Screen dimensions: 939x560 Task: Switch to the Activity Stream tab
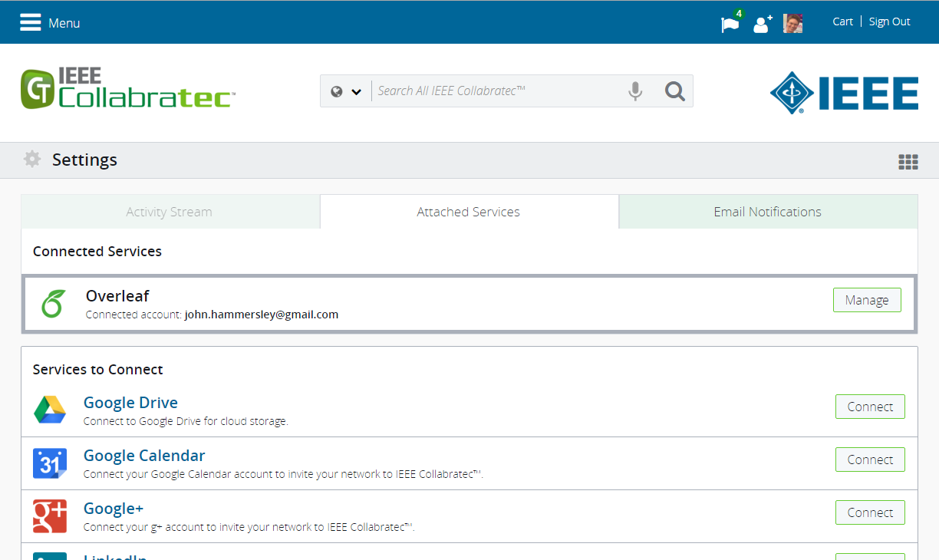click(170, 212)
